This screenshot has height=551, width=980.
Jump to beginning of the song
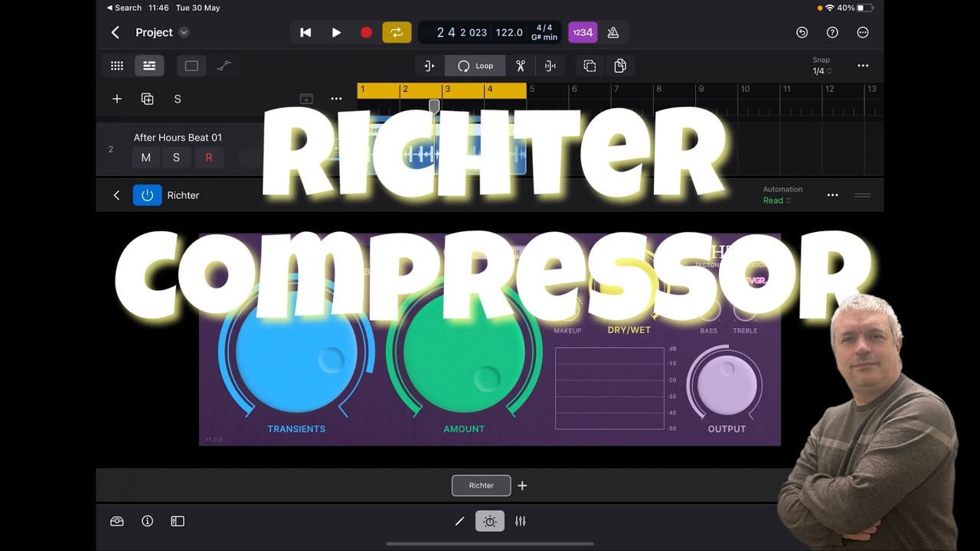(x=305, y=32)
